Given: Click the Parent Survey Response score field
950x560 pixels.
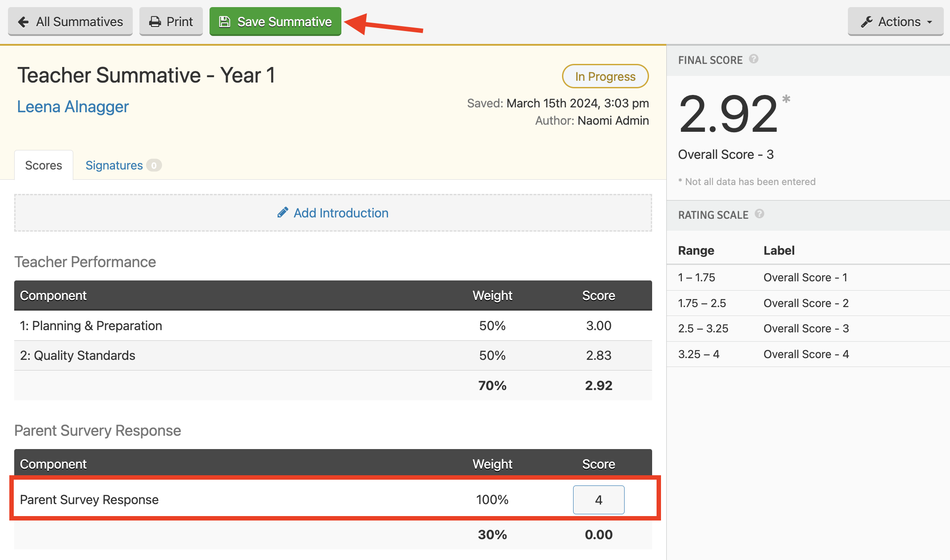Looking at the screenshot, I should 598,500.
